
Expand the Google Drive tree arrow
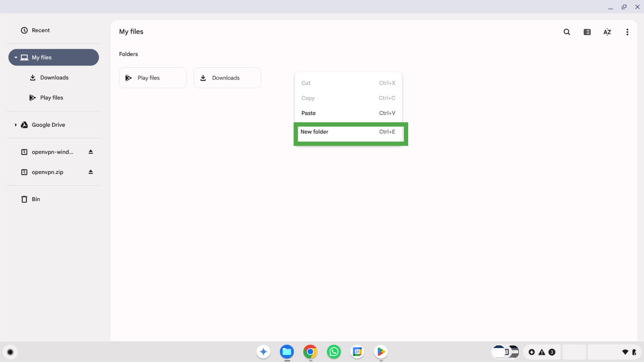pos(16,125)
